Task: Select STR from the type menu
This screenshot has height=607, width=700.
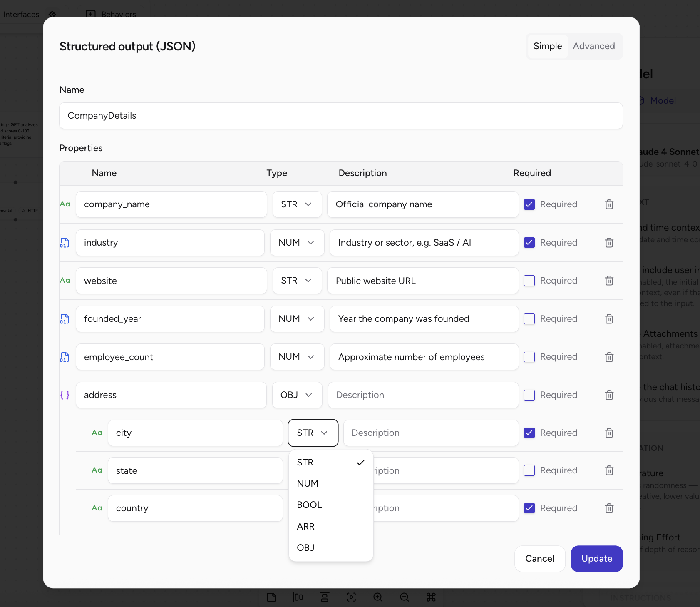Action: click(331, 463)
